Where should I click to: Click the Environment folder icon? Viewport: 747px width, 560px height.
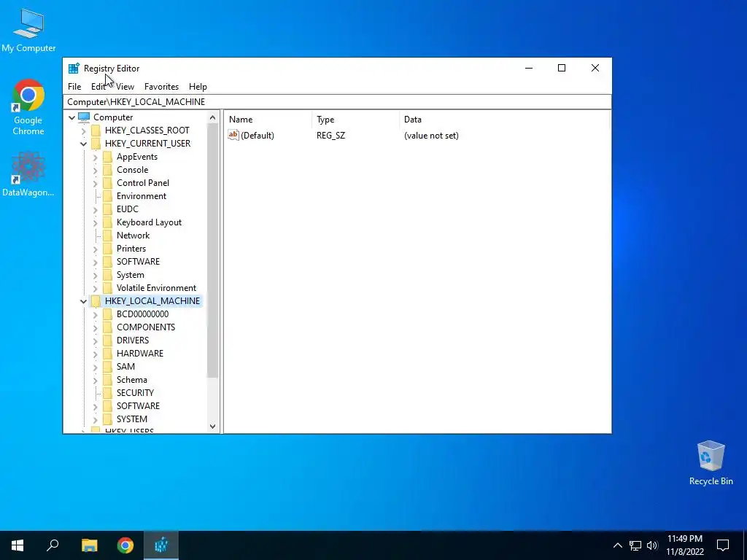[x=108, y=195]
